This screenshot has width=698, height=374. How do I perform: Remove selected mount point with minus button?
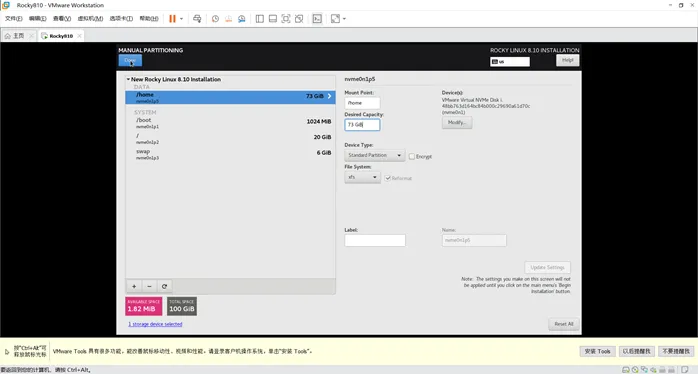[x=149, y=286]
